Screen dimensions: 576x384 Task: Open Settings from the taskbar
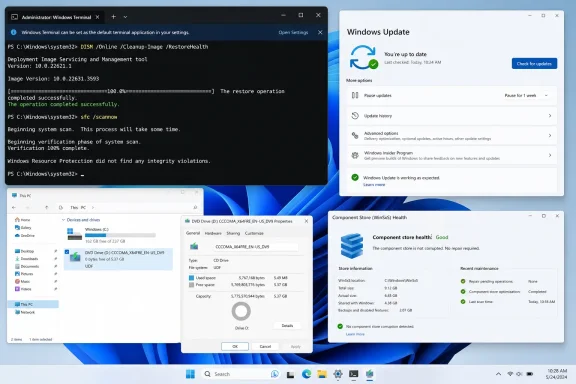click(338, 374)
